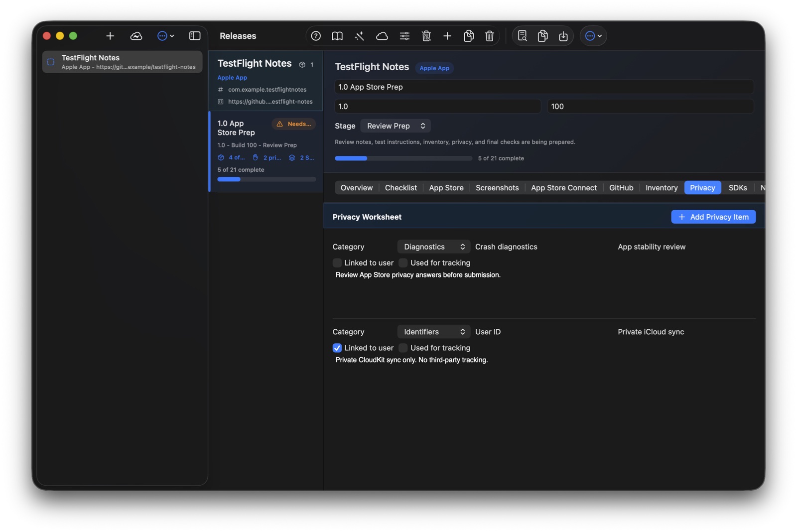Click the cloud icon in the Releases toolbar
Image resolution: width=797 pixels, height=532 pixels.
[x=382, y=36]
